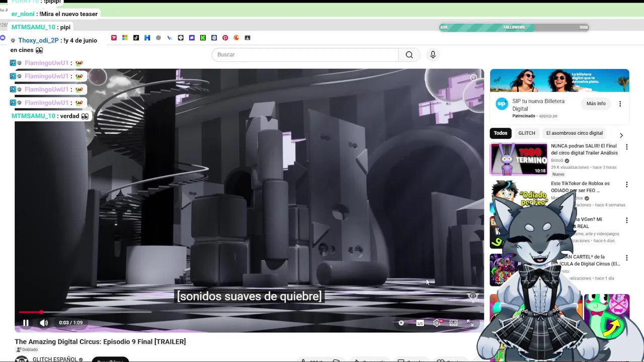Screen dimensions: 644x362
Task: Select the GLITCH filter chip
Action: click(x=527, y=133)
